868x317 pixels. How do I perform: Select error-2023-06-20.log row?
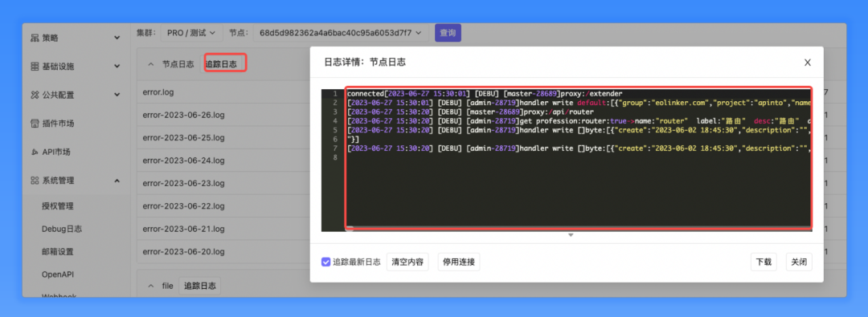point(223,251)
